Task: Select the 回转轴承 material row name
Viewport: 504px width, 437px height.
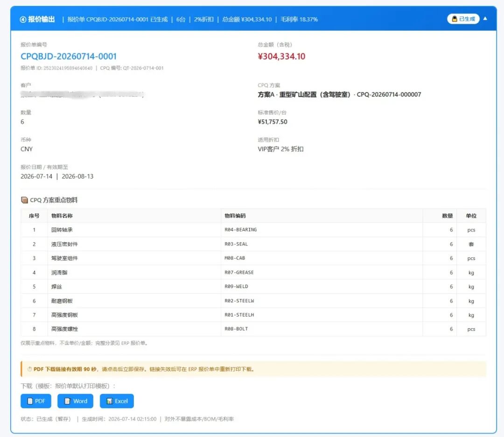Action: (62, 230)
